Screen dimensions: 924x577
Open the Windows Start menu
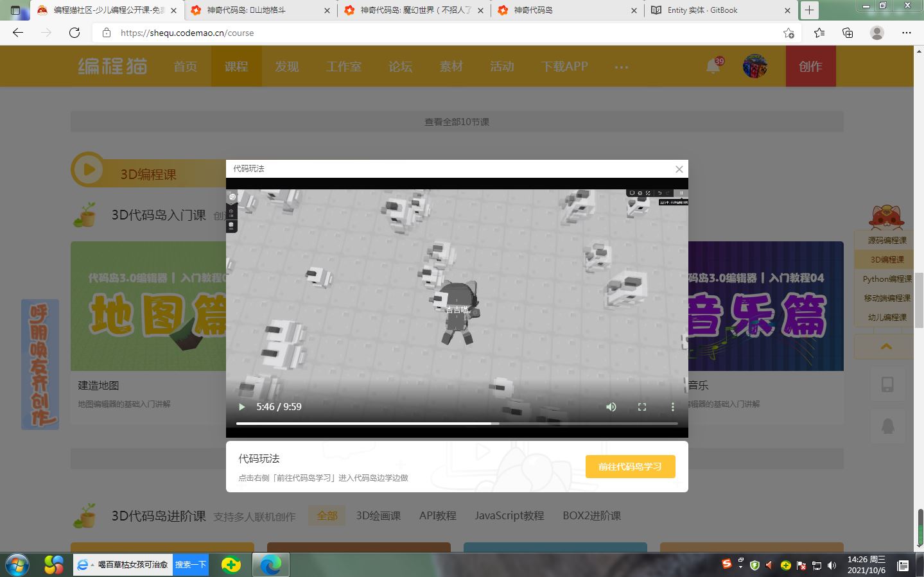click(17, 565)
